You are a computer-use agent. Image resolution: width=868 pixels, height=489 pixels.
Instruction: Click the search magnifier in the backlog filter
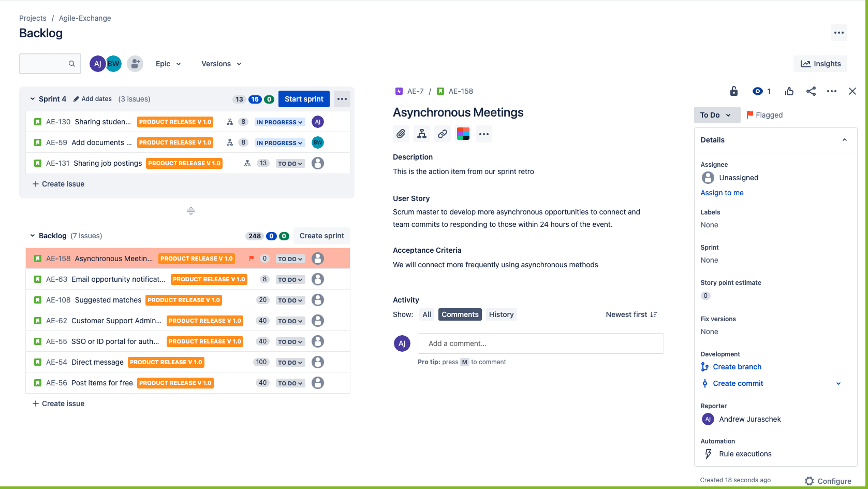[x=72, y=63]
